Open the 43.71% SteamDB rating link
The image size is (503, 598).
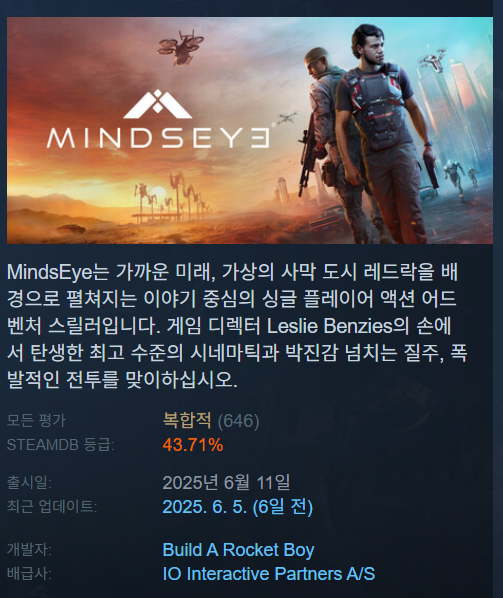193,445
